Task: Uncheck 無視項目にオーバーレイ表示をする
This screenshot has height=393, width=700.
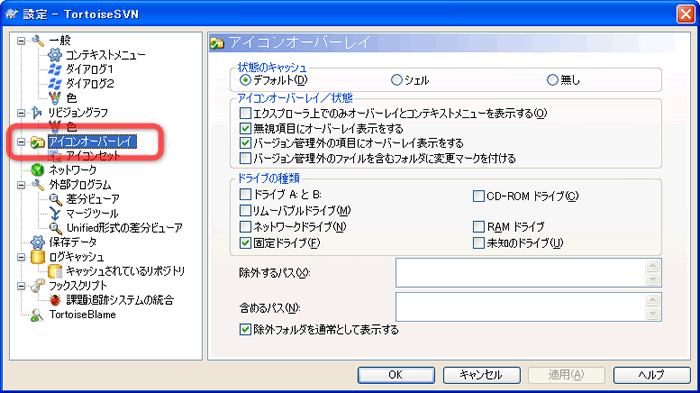Action: coord(245,128)
